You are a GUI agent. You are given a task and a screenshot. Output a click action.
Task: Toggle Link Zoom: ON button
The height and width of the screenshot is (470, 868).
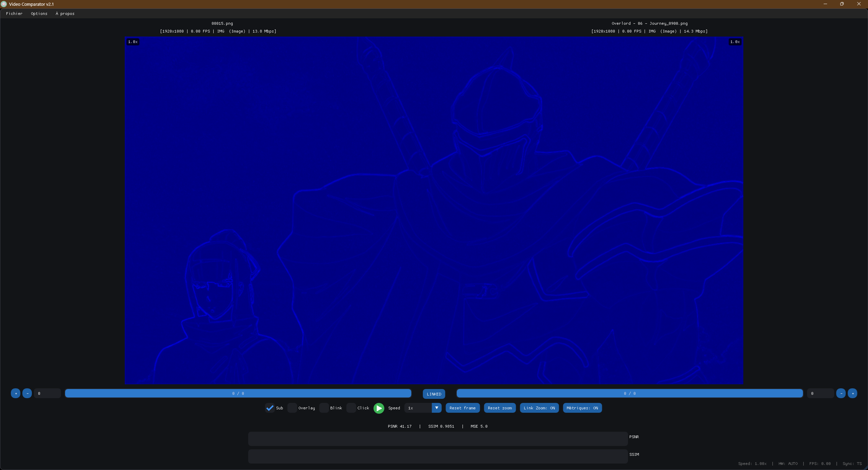click(x=539, y=408)
